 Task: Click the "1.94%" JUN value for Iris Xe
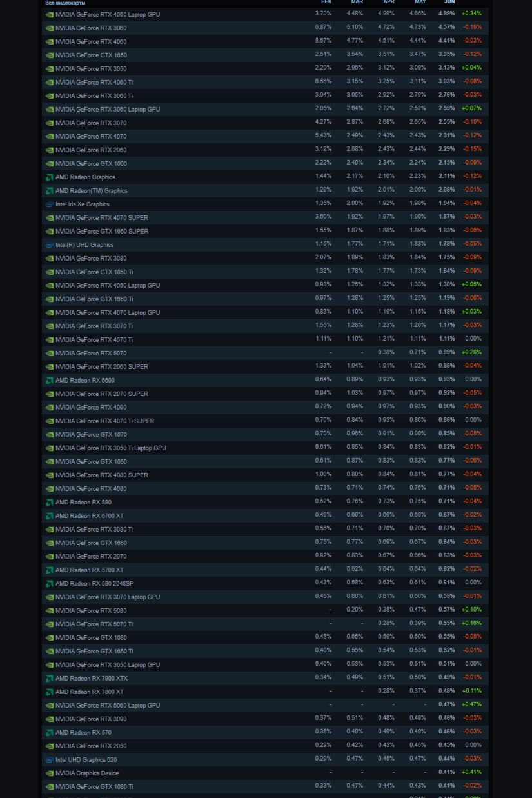coord(447,203)
